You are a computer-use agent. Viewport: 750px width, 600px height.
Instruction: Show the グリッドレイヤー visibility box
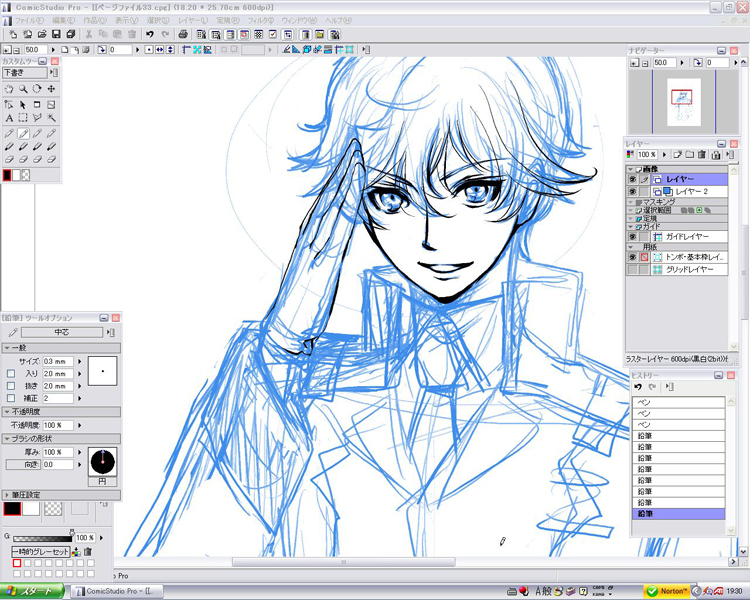click(x=632, y=270)
